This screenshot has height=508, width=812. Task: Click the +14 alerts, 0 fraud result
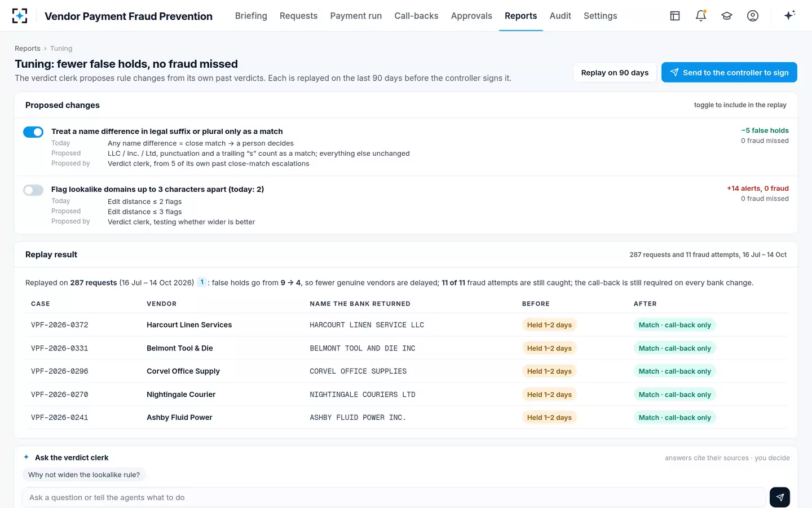click(x=757, y=189)
